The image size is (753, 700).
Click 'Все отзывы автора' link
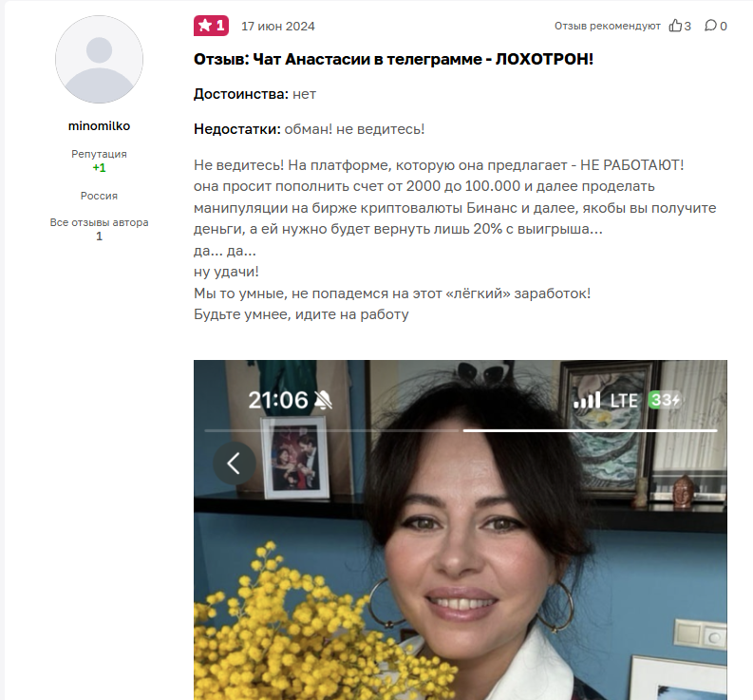tap(99, 222)
